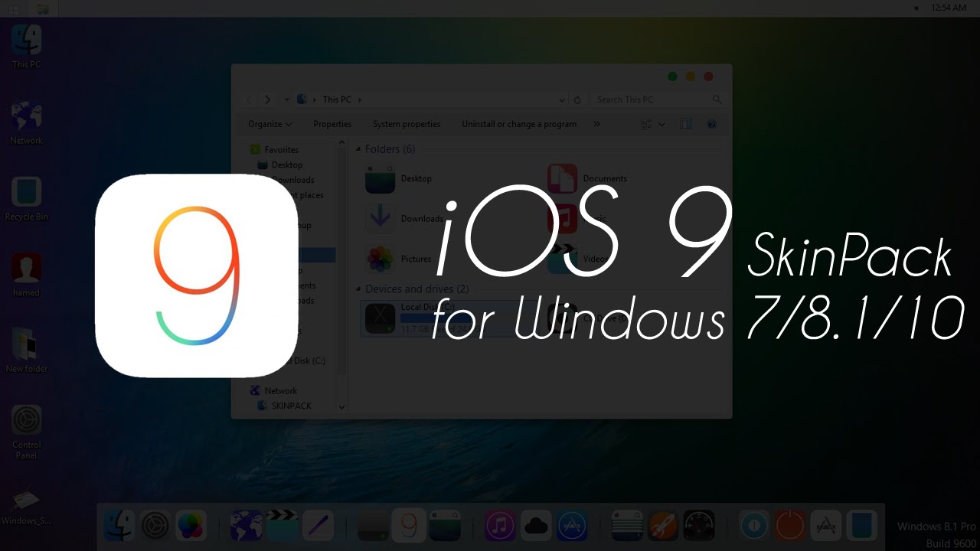
Task: Open the blue info circle dock icon
Action: click(x=754, y=526)
